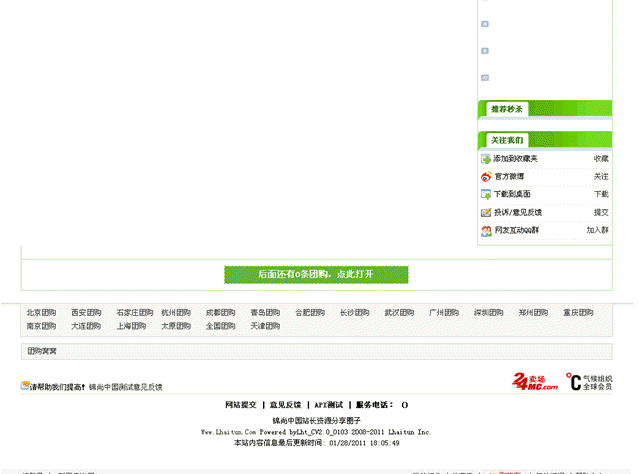Click the Weibo icon beside 官方微博

click(x=486, y=177)
